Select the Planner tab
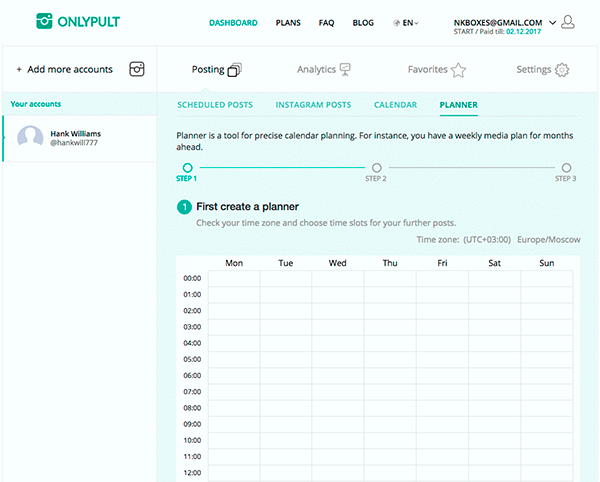This screenshot has width=600, height=482. click(x=458, y=105)
